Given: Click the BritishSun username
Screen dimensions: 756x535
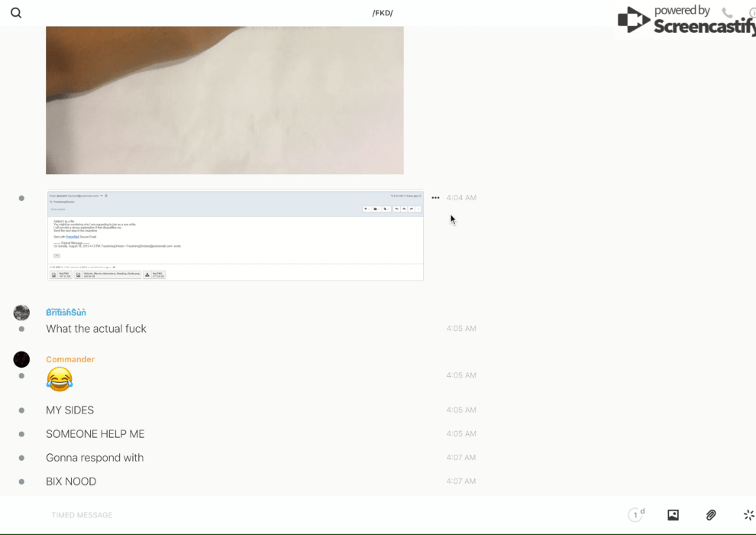Looking at the screenshot, I should pos(66,312).
